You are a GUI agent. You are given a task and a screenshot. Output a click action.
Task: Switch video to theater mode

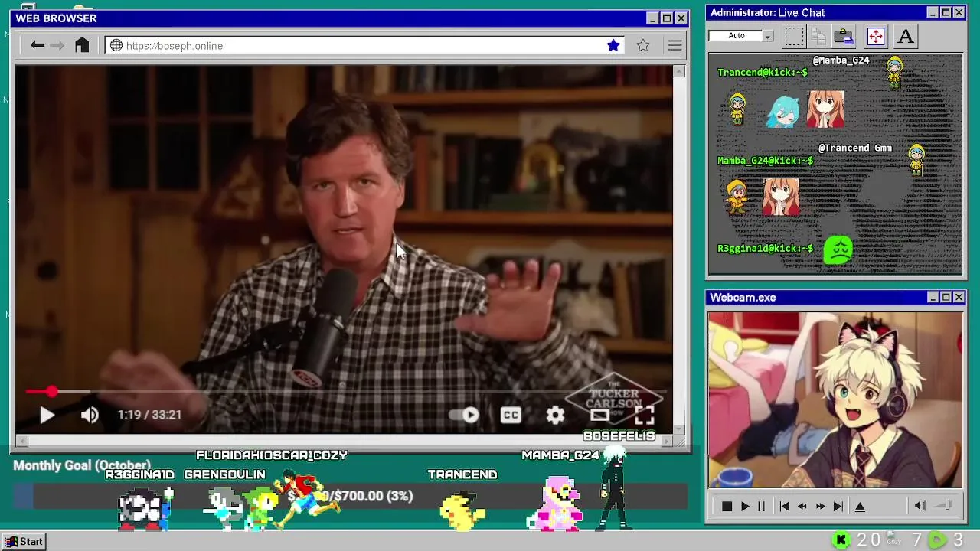coord(599,415)
